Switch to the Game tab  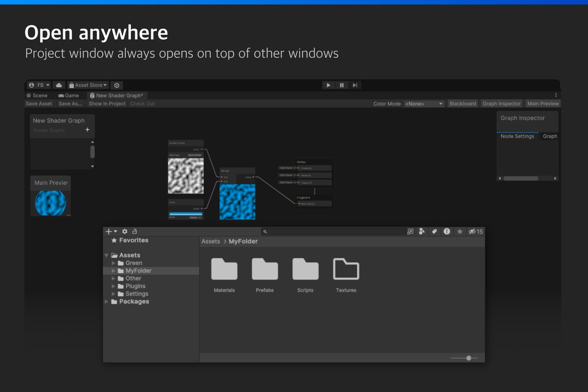click(69, 96)
